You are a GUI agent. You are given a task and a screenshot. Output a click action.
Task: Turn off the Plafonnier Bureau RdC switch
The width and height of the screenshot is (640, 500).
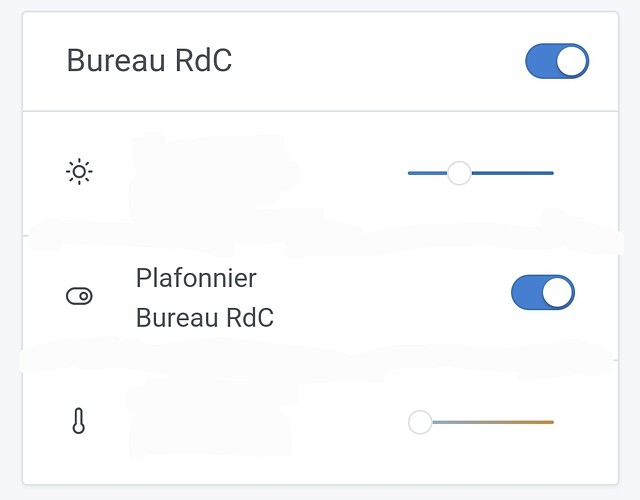[x=543, y=293]
